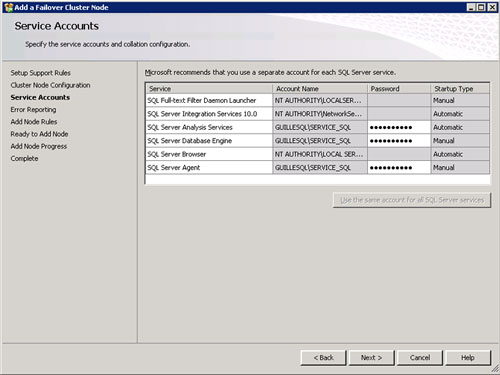This screenshot has height=375, width=500.
Task: Select Add Node Progress step
Action: click(39, 146)
